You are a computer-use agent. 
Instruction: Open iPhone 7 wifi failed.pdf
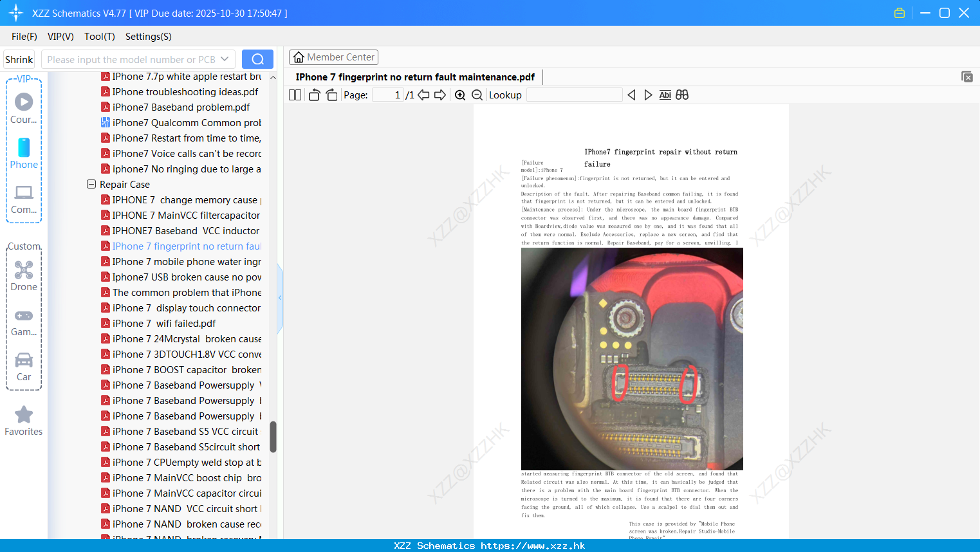(x=158, y=324)
